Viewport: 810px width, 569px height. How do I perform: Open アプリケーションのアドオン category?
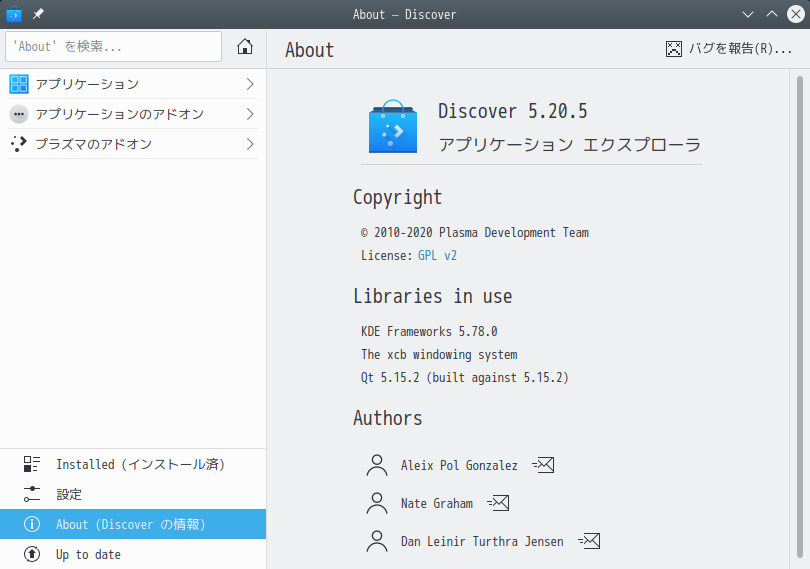[x=133, y=114]
